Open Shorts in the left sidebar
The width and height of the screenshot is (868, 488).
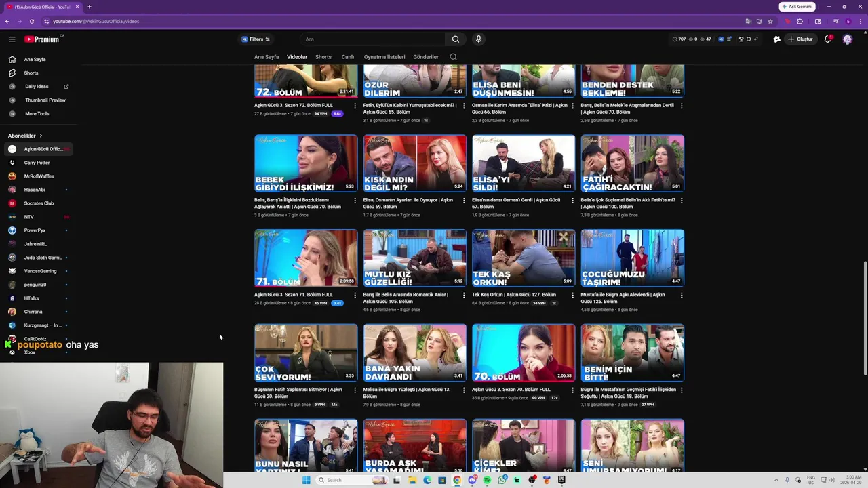click(37, 73)
